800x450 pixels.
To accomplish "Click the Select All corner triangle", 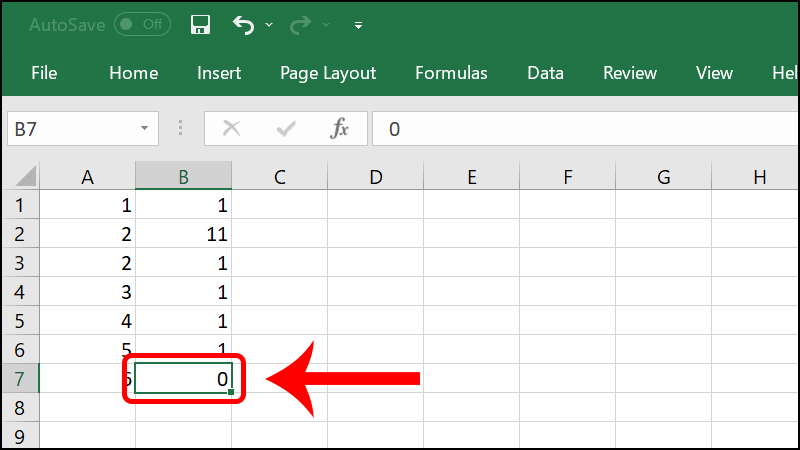I will (x=24, y=177).
